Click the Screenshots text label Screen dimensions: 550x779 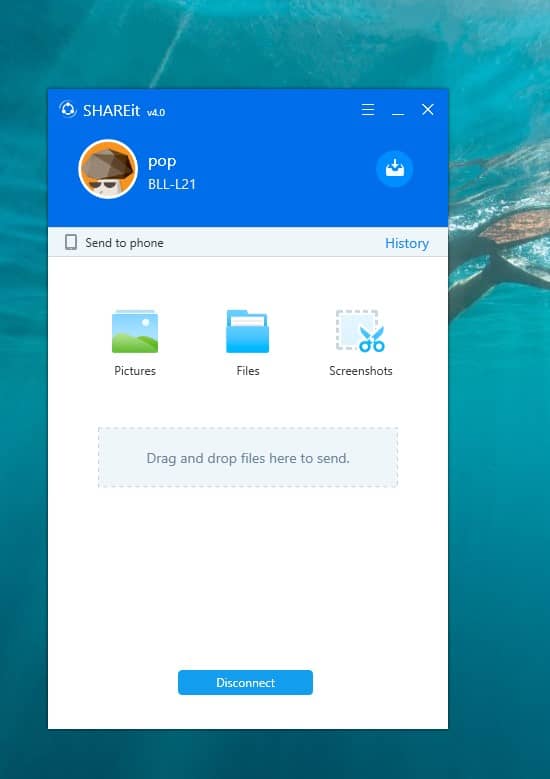tap(361, 371)
